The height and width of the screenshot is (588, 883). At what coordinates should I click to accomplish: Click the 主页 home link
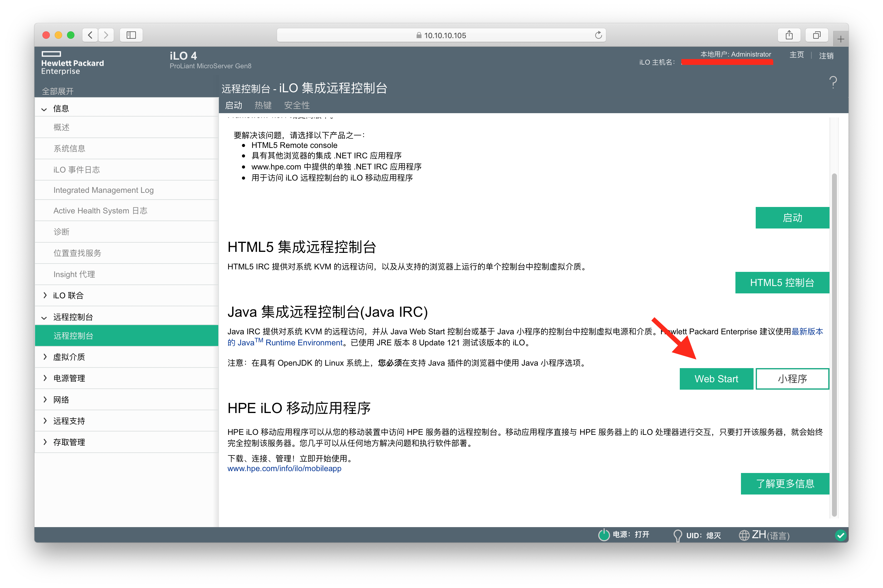pos(796,55)
